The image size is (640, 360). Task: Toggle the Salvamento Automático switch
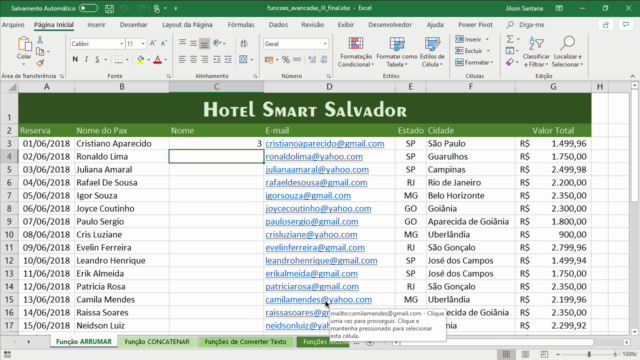click(x=88, y=8)
